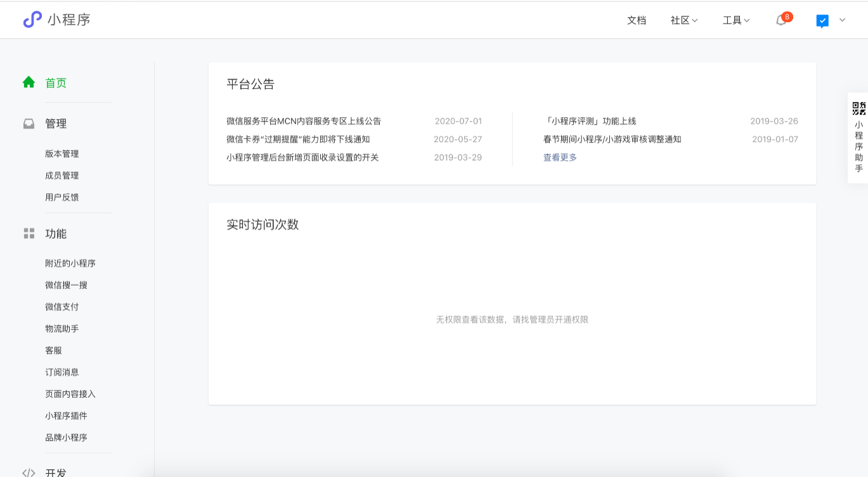The image size is (868, 477).
Task: Click the green home icon
Action: 29,82
